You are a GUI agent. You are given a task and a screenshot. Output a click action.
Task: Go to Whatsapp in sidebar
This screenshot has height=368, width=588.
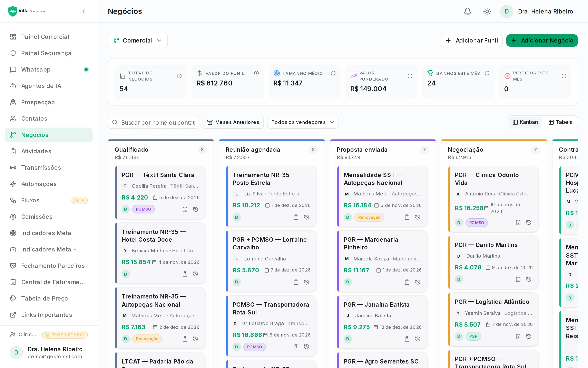[x=49, y=70]
